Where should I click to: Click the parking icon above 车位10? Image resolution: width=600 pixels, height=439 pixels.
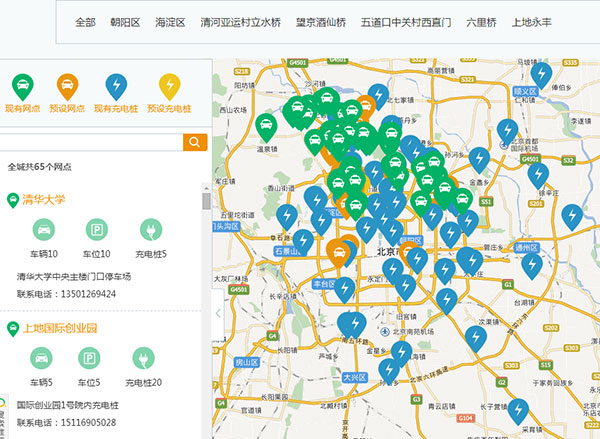tap(97, 230)
